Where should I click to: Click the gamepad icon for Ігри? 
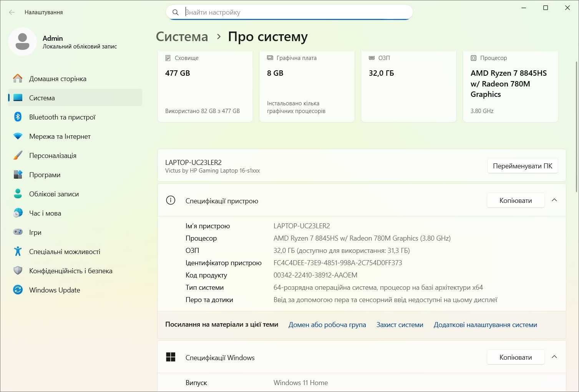click(18, 232)
